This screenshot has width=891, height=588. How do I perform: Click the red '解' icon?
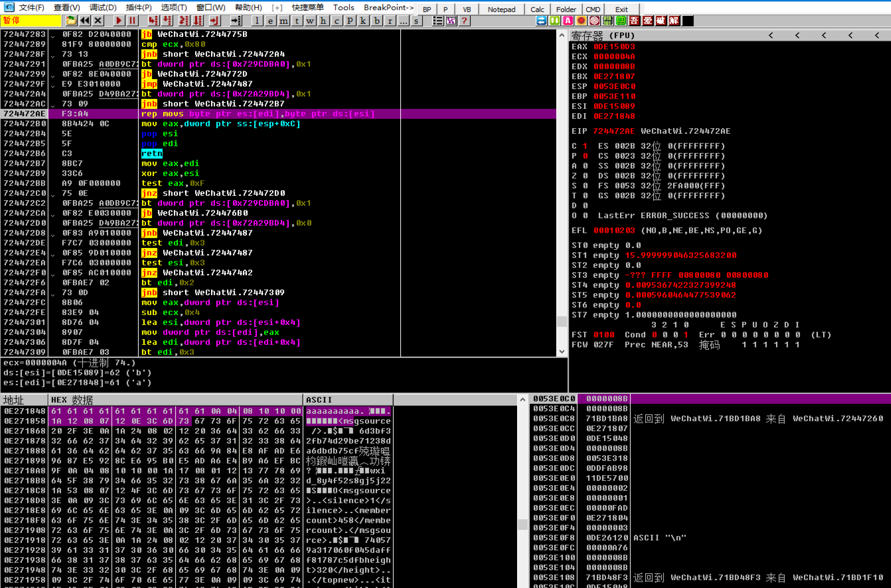point(674,21)
